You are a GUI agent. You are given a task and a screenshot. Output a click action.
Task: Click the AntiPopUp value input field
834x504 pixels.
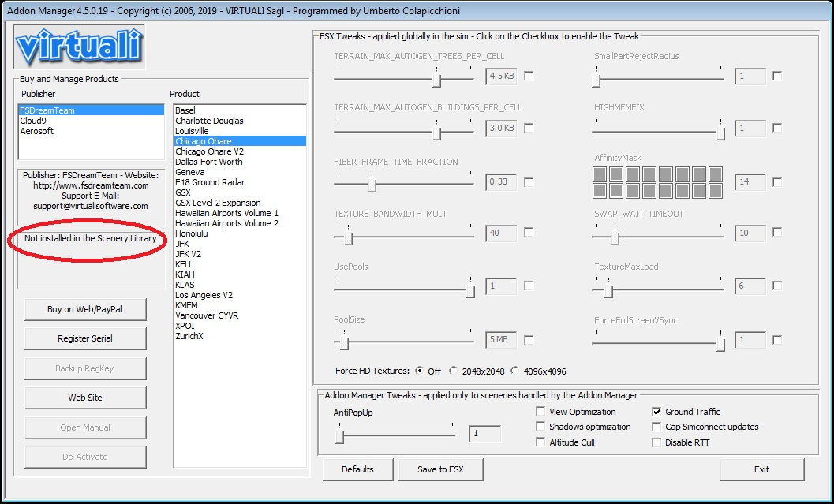point(484,434)
